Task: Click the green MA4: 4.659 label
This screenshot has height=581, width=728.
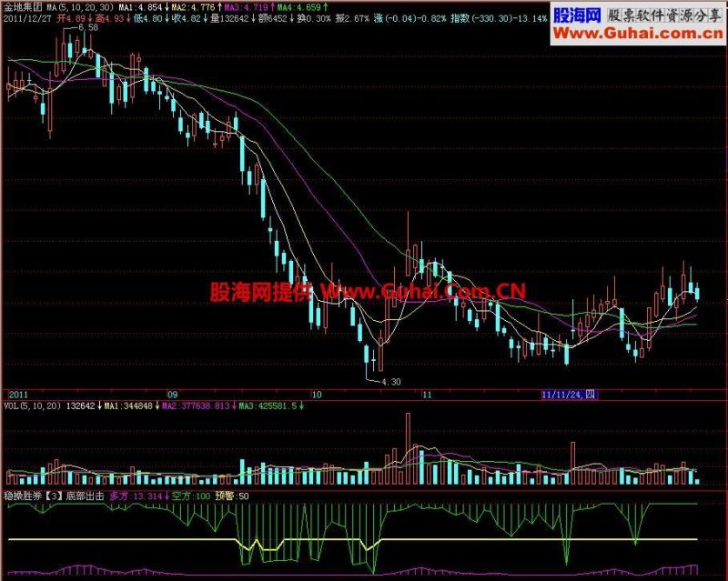Action: [x=299, y=7]
